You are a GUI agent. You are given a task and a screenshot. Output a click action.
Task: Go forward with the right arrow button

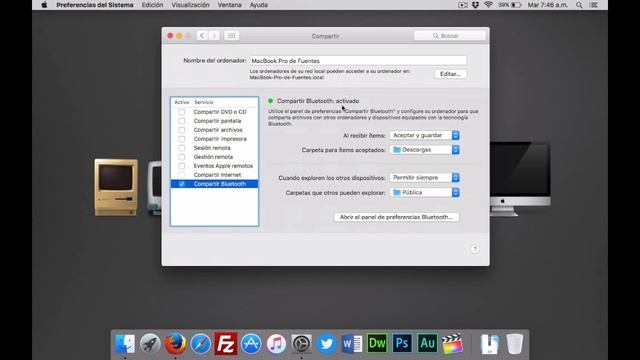214,36
